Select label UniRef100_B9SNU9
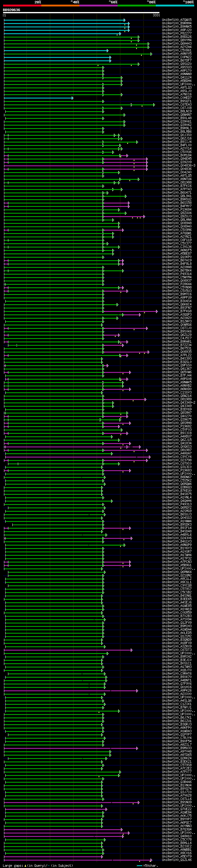 pyautogui.click(x=177, y=803)
